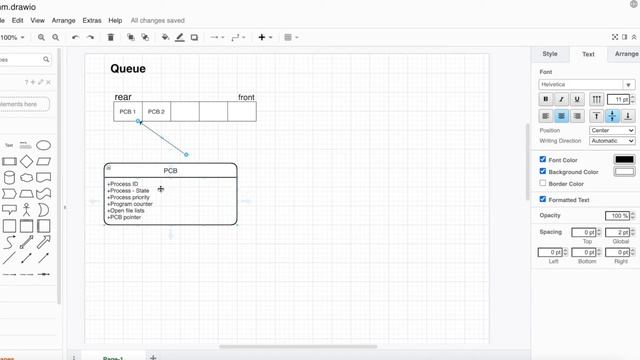Toggle the Formatted Text checkbox
Viewport: 640px width, 360px height.
(x=542, y=199)
